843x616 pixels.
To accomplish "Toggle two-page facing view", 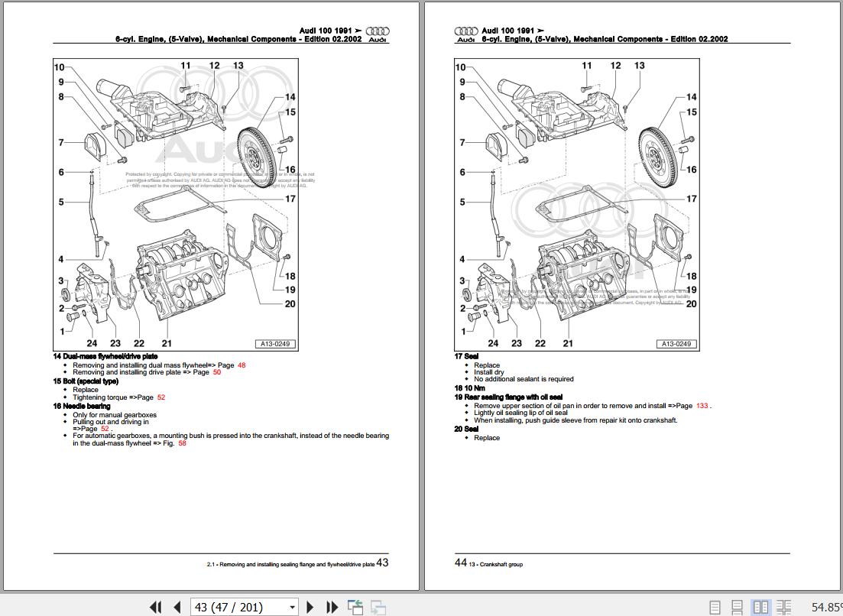I will [x=760, y=607].
